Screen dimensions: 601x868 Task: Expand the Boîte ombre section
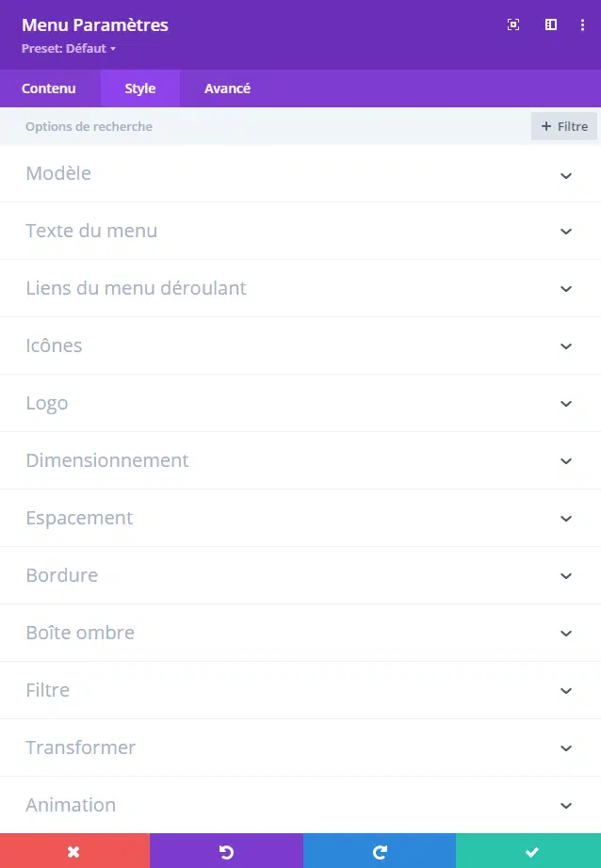(300, 633)
